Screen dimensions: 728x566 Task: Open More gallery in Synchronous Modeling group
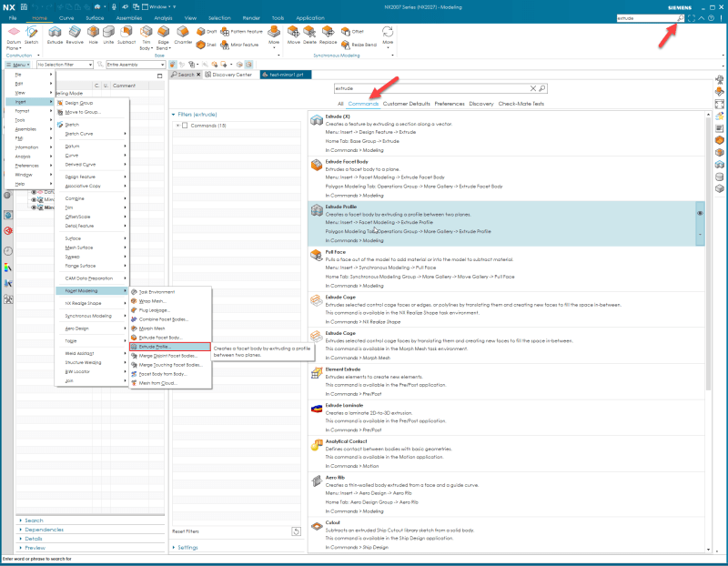[388, 36]
